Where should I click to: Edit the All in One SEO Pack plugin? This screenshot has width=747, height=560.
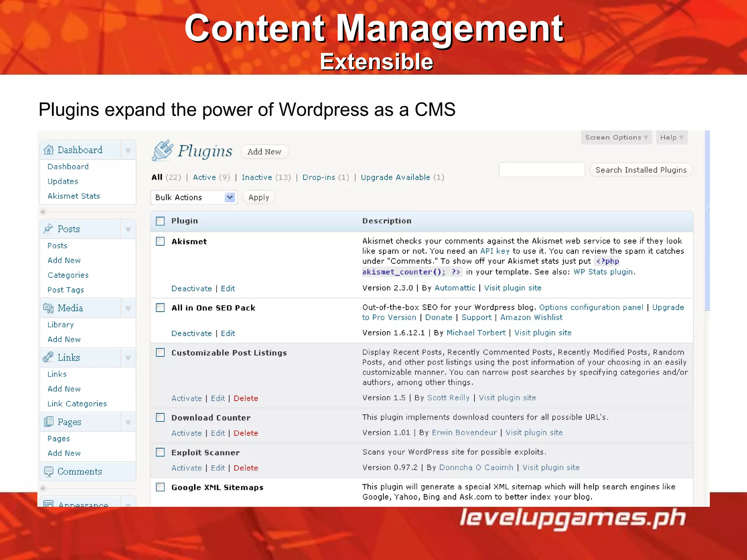tap(228, 333)
